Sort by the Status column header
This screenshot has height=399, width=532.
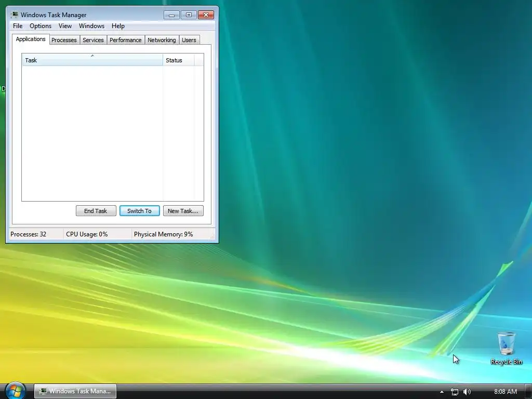179,60
